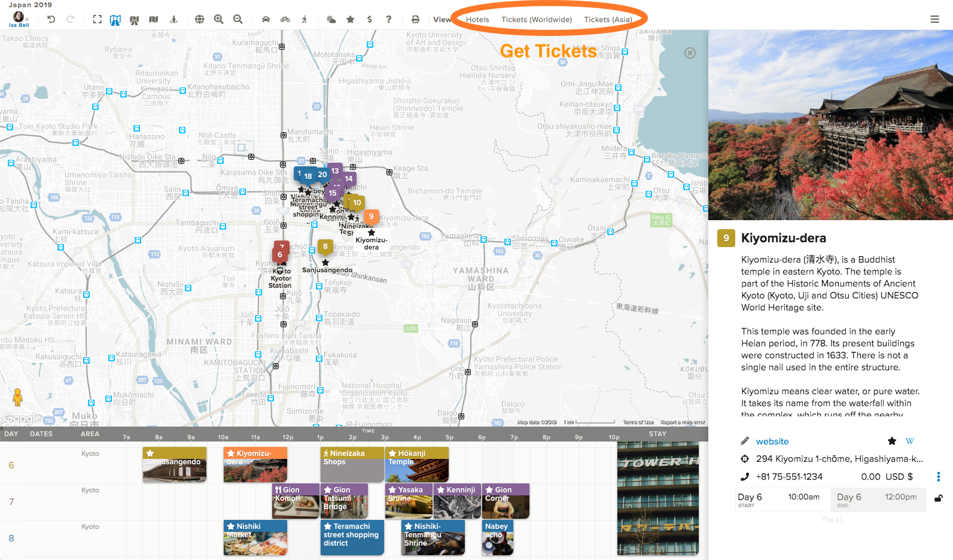
Task: Click the Isa Bell profile avatar
Action: [19, 17]
